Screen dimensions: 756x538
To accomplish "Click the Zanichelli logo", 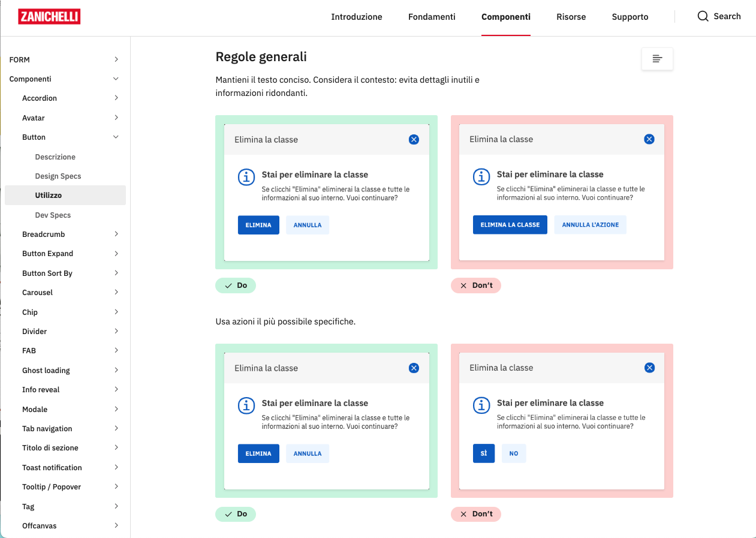I will click(49, 17).
